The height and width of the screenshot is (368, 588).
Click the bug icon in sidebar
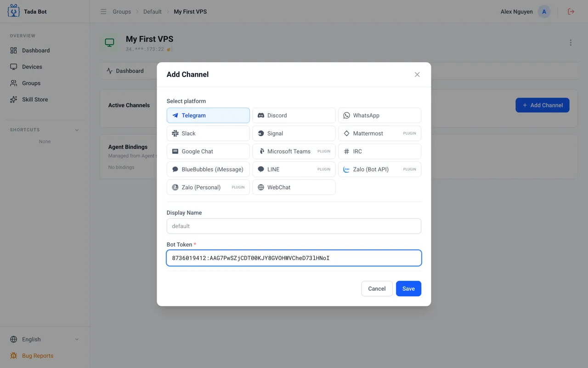coord(14,356)
